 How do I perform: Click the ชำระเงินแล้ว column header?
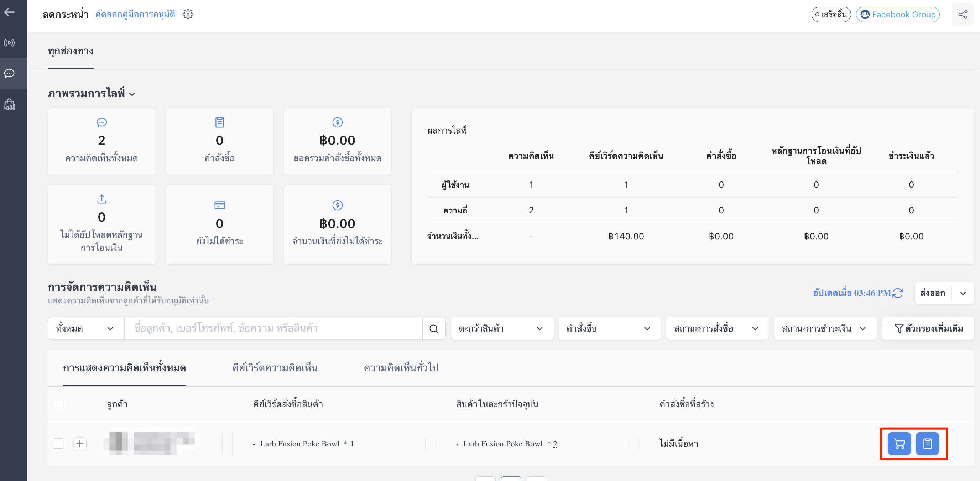pyautogui.click(x=911, y=156)
